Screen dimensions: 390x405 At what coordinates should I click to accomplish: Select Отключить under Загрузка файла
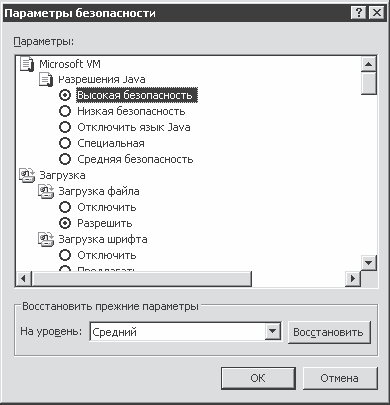tap(65, 207)
